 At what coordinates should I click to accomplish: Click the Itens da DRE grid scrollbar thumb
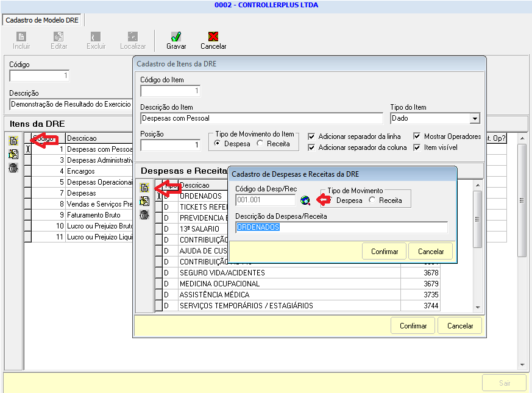pos(522,200)
